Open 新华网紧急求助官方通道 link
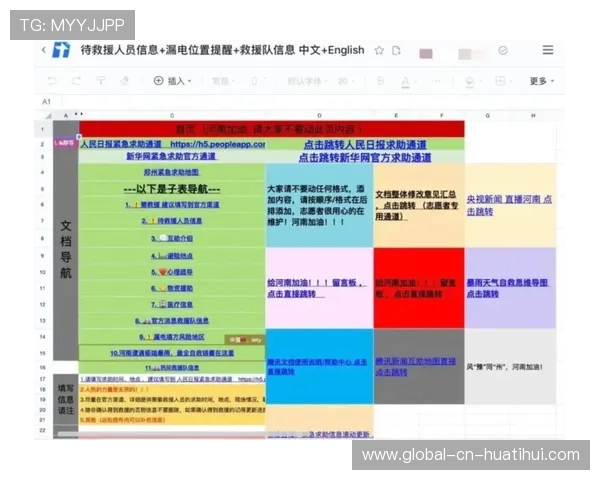This screenshot has height=480, width=600. pyautogui.click(x=171, y=156)
